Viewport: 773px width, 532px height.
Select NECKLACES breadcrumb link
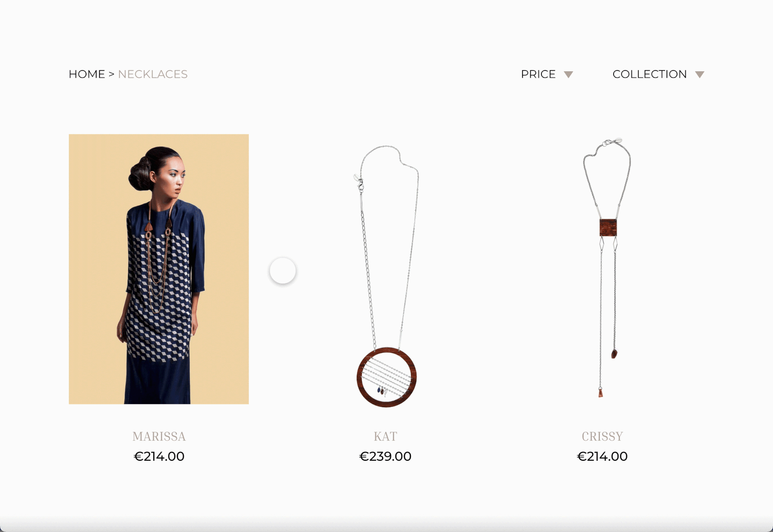click(153, 74)
